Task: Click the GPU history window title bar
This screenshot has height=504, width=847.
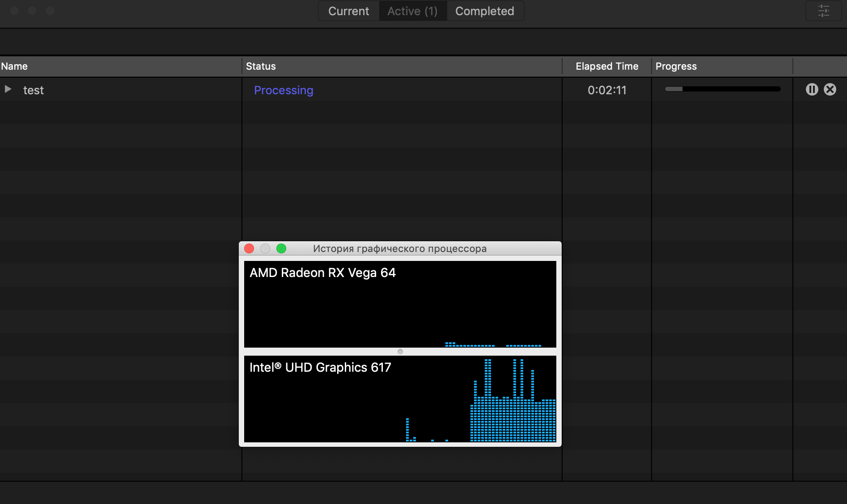Action: [399, 248]
